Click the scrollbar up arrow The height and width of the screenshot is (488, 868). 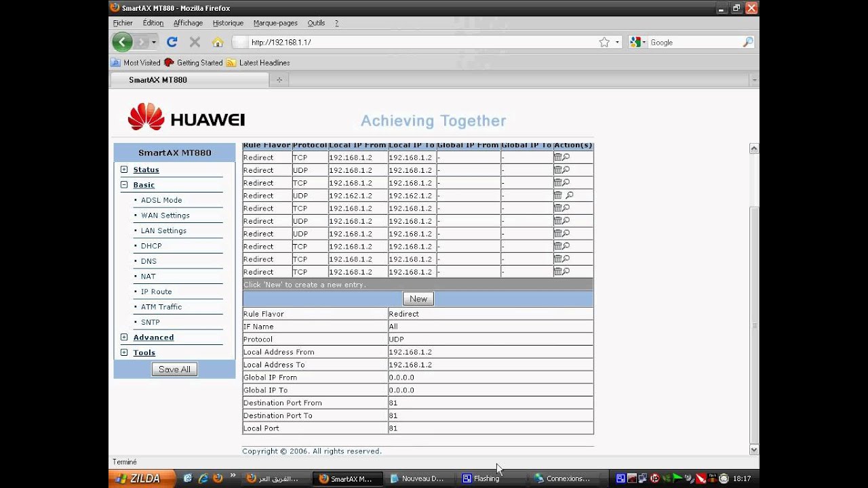753,148
